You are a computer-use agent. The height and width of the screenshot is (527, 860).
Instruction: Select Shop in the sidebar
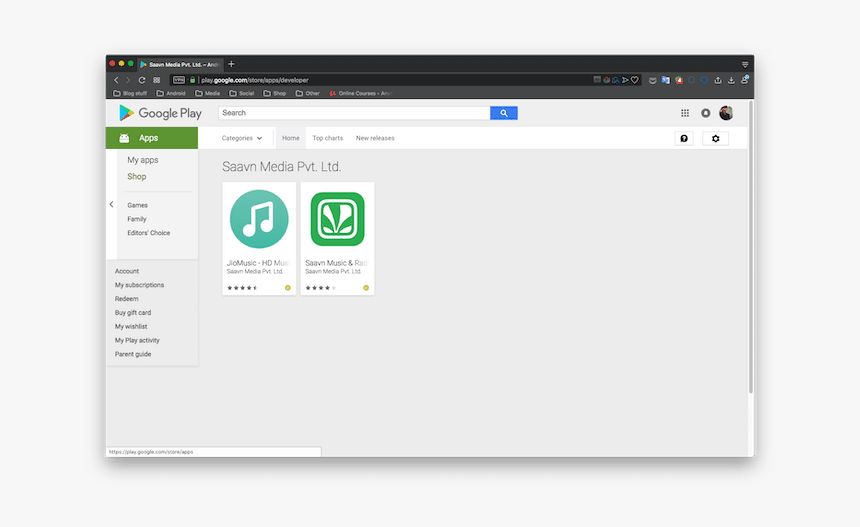(x=137, y=177)
